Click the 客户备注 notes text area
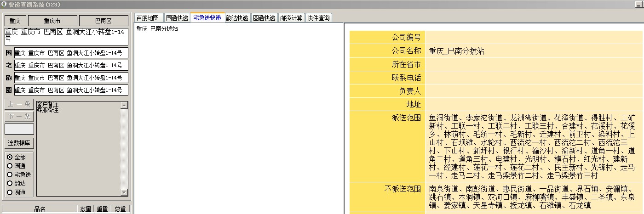The image size is (644, 214). [x=78, y=148]
